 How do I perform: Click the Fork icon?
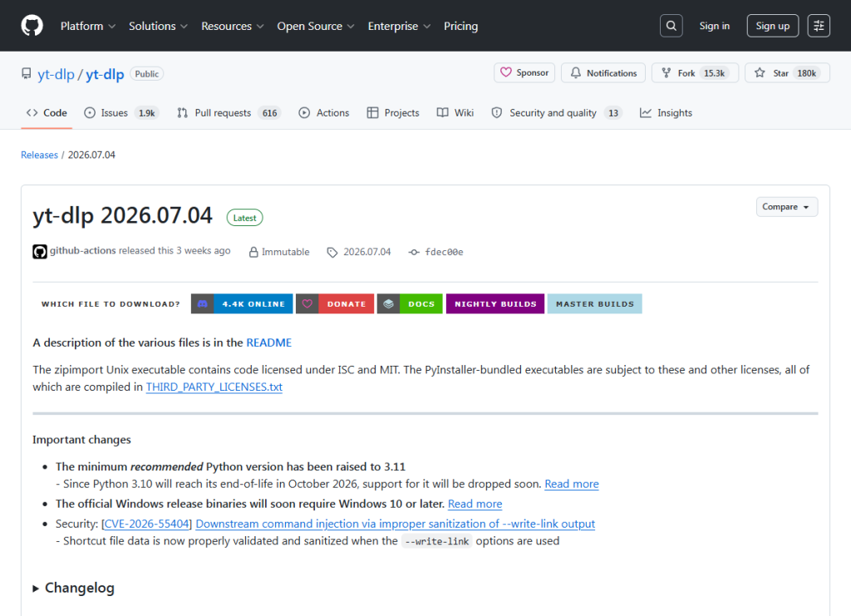click(667, 72)
